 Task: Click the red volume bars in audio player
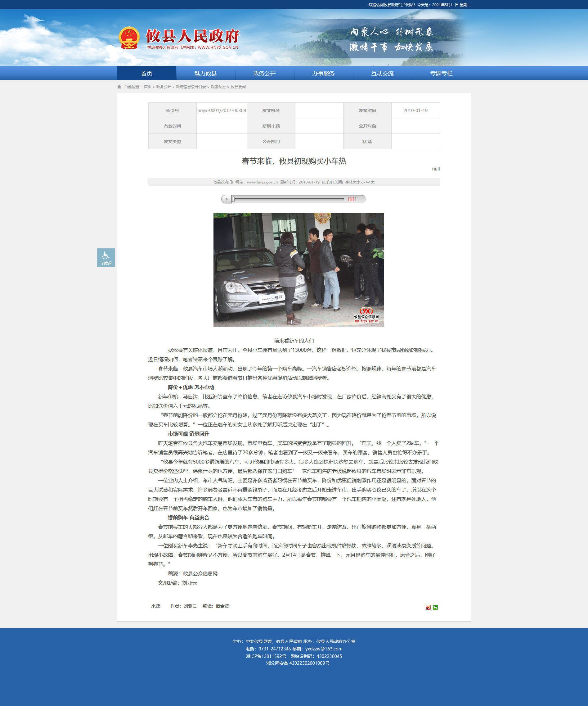click(x=352, y=199)
